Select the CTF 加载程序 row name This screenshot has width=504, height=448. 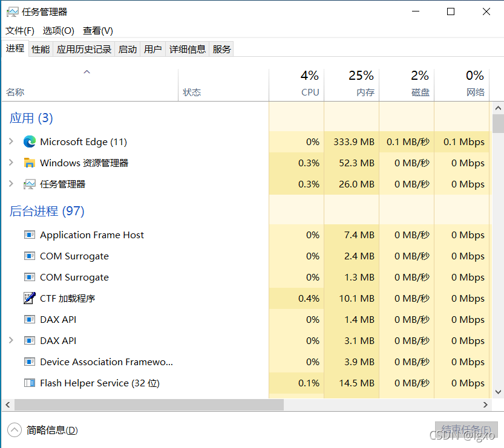pyautogui.click(x=68, y=298)
